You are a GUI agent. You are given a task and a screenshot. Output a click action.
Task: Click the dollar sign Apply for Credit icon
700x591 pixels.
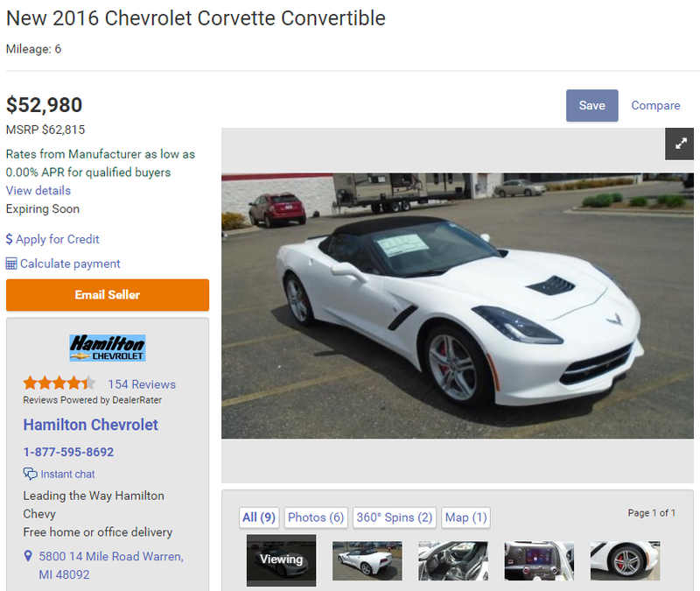click(9, 239)
